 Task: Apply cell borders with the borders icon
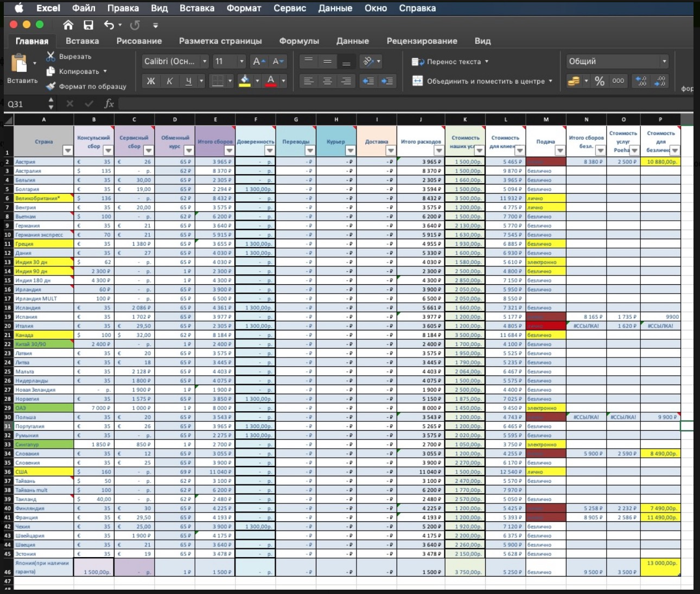[x=218, y=81]
